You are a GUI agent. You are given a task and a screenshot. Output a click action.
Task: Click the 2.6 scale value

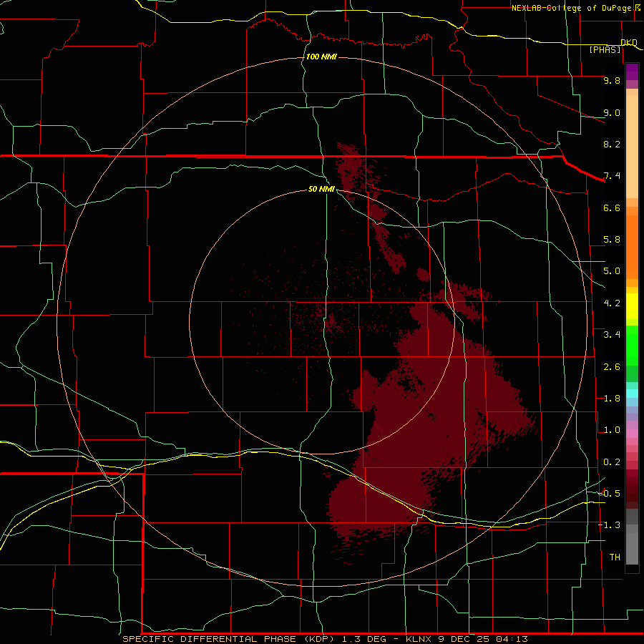pyautogui.click(x=612, y=367)
